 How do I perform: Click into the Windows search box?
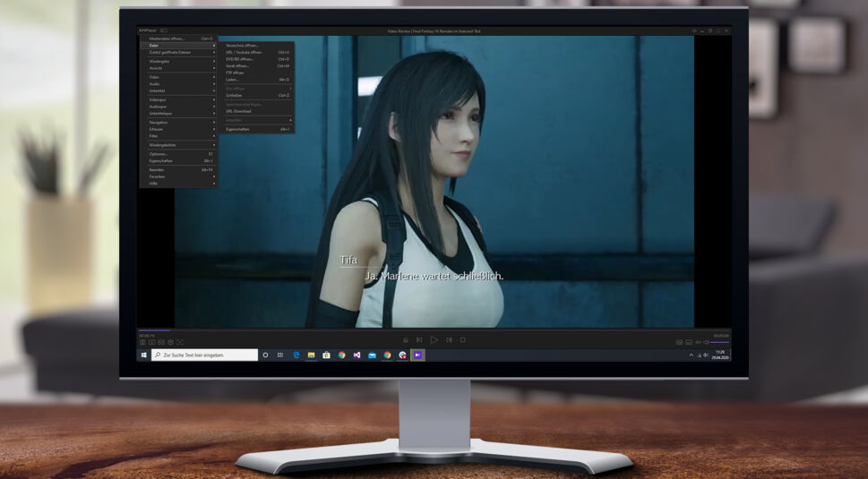click(x=204, y=355)
